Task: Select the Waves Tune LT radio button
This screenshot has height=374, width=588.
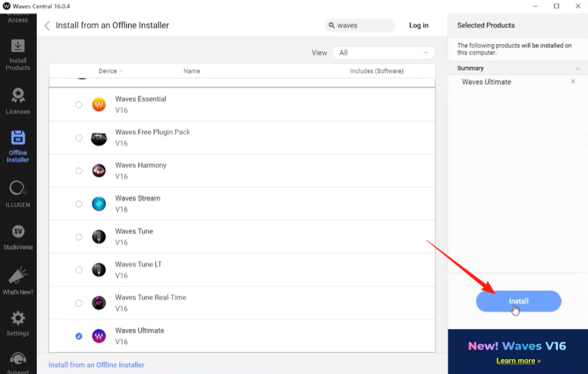Action: point(79,269)
